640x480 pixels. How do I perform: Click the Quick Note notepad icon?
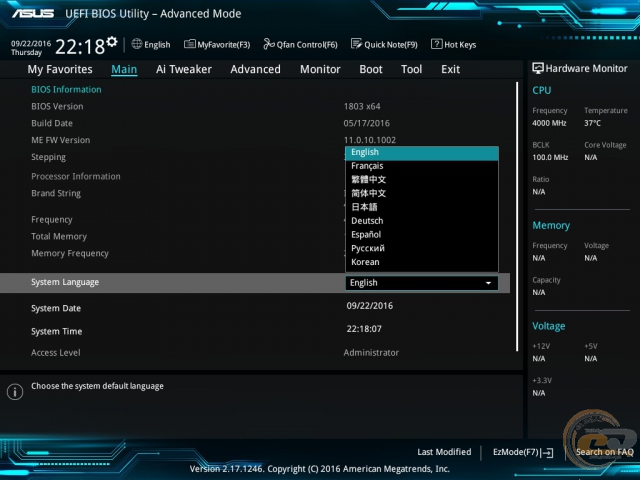pyautogui.click(x=356, y=44)
